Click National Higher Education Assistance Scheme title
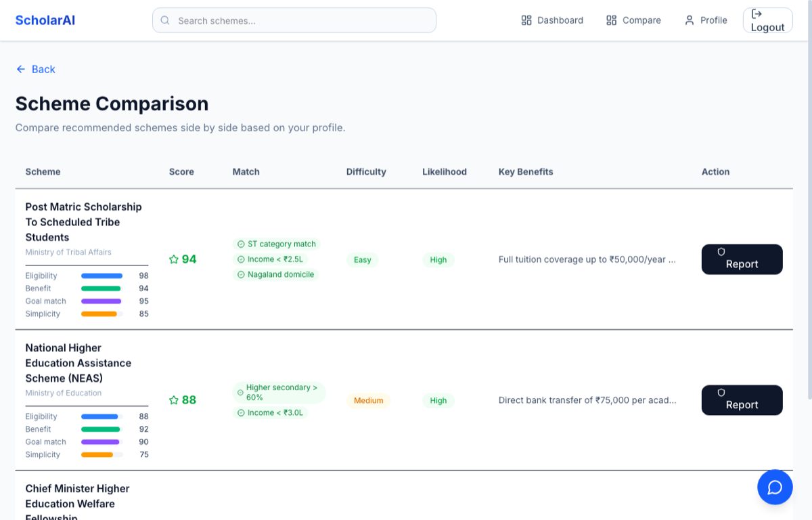The height and width of the screenshot is (520, 812). pyautogui.click(x=78, y=363)
